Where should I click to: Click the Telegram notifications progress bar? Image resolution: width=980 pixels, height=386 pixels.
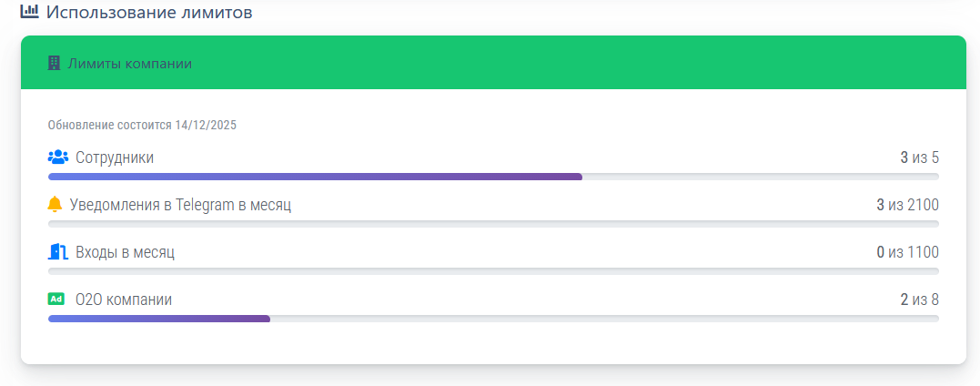point(492,224)
